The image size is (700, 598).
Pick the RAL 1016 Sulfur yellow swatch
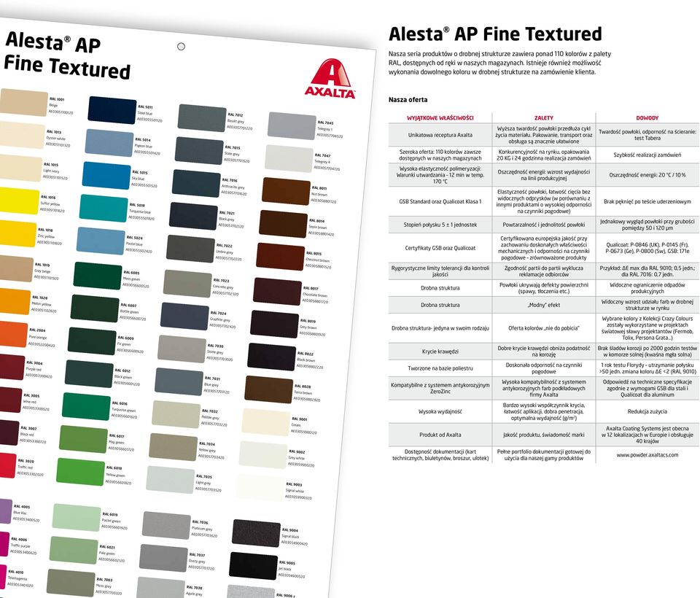(x=19, y=201)
